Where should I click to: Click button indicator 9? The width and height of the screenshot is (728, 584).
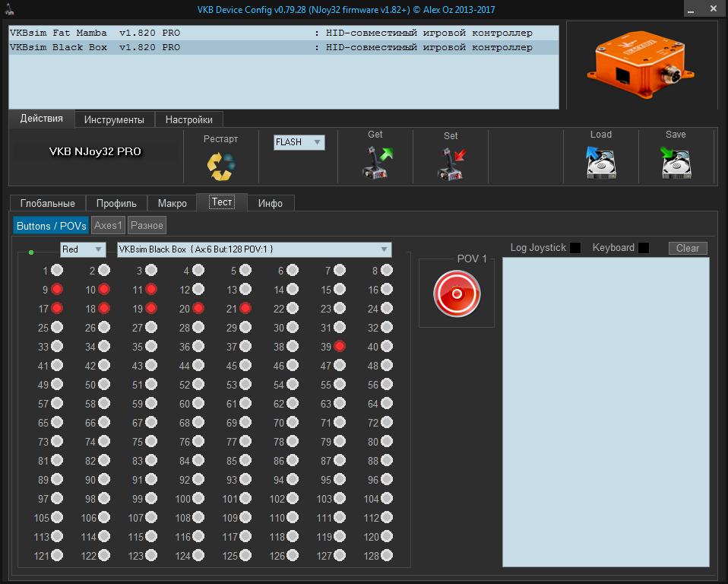point(57,289)
